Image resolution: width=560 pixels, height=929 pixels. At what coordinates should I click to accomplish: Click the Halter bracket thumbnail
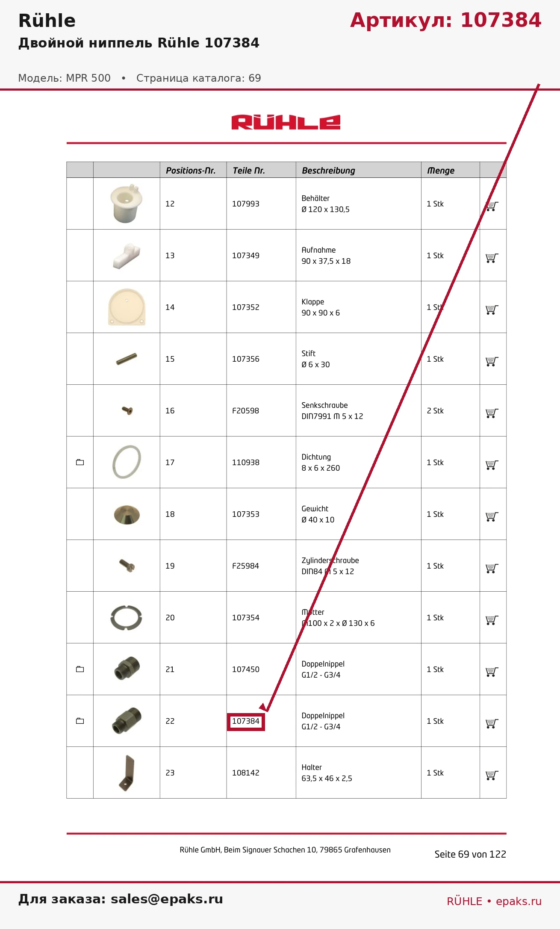(x=126, y=773)
